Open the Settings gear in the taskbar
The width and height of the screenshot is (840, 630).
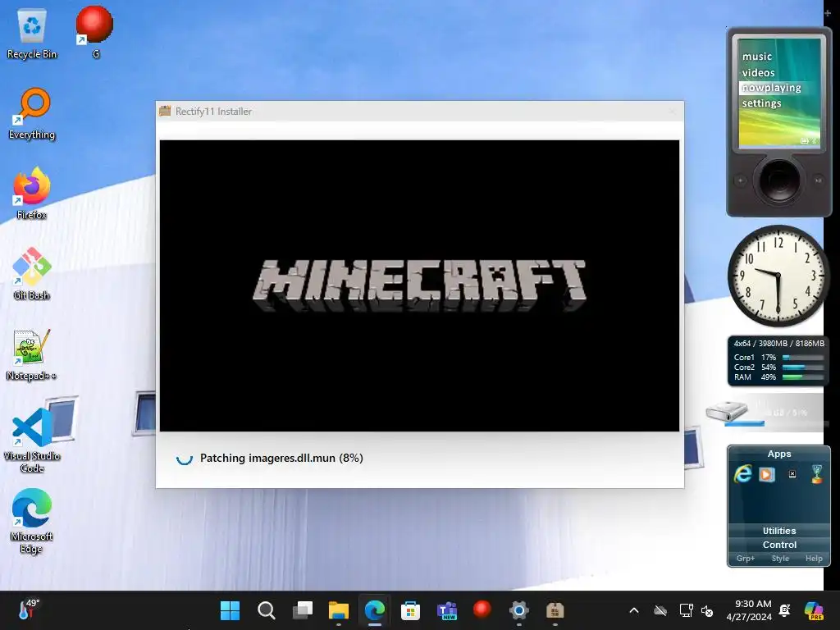pyautogui.click(x=518, y=610)
